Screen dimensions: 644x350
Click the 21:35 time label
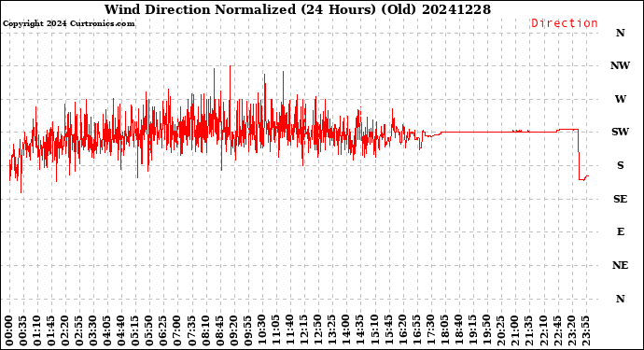[x=528, y=330]
